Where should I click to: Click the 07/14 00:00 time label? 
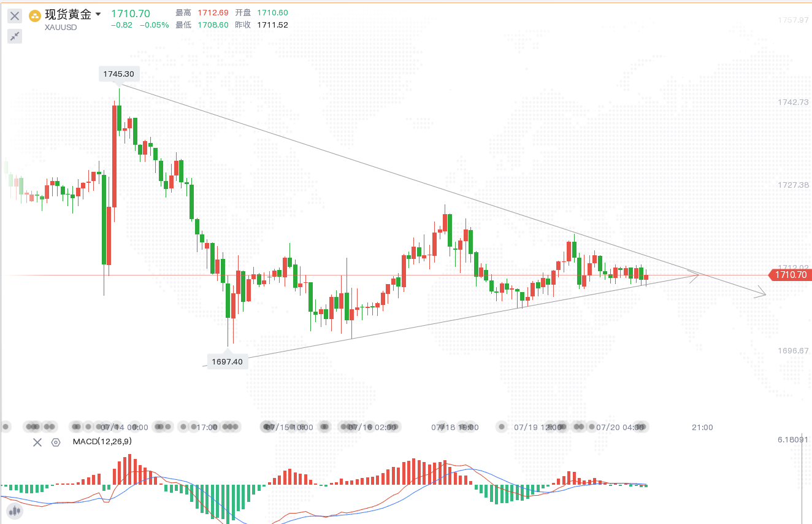124,427
